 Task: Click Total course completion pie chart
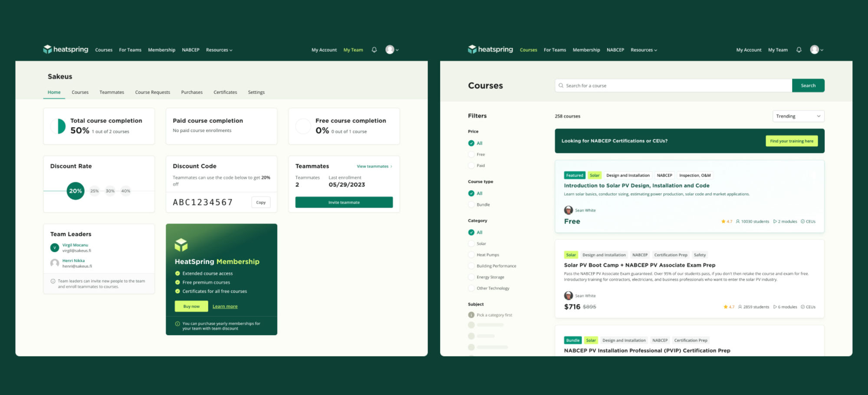tap(58, 126)
